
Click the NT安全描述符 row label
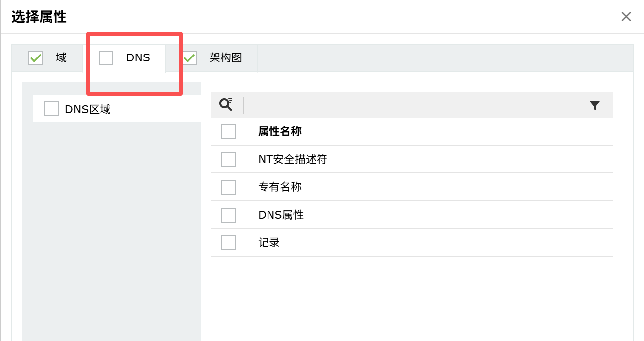pos(293,160)
